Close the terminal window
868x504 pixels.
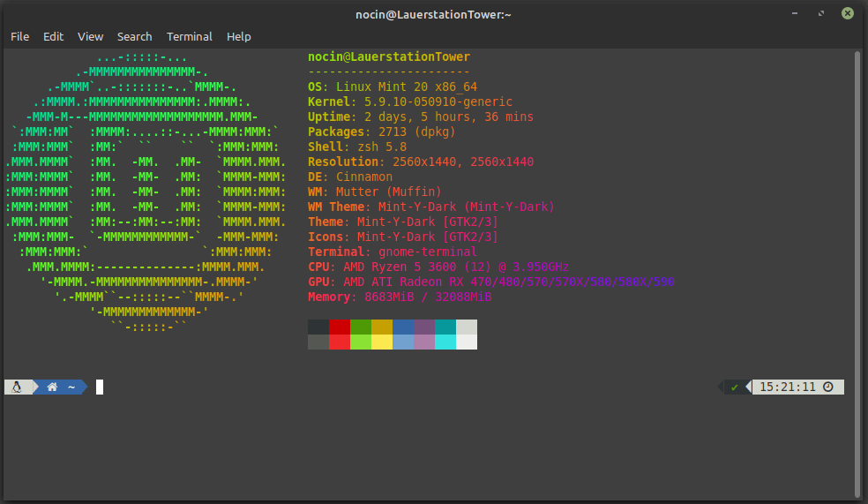tap(848, 13)
